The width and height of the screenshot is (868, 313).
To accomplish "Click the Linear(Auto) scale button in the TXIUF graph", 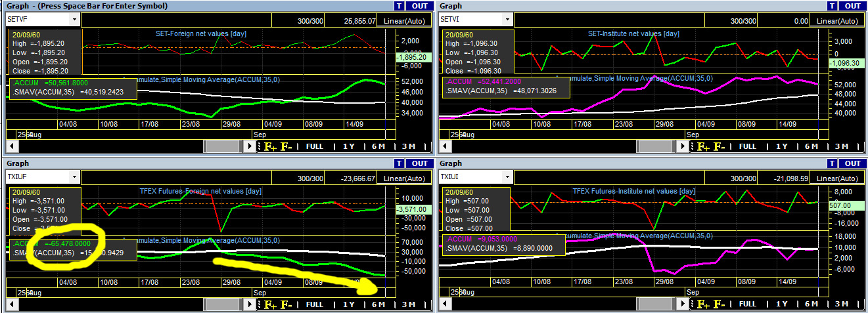I will [x=405, y=178].
